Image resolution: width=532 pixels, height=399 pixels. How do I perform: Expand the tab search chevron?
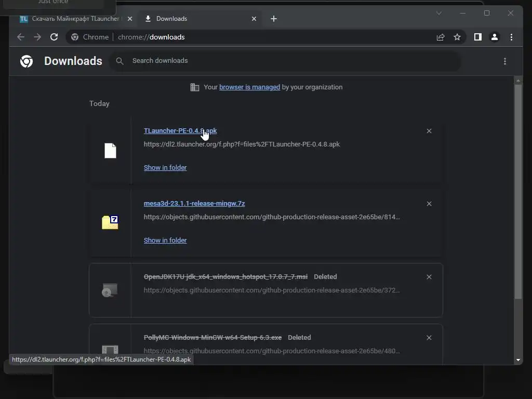[438, 13]
